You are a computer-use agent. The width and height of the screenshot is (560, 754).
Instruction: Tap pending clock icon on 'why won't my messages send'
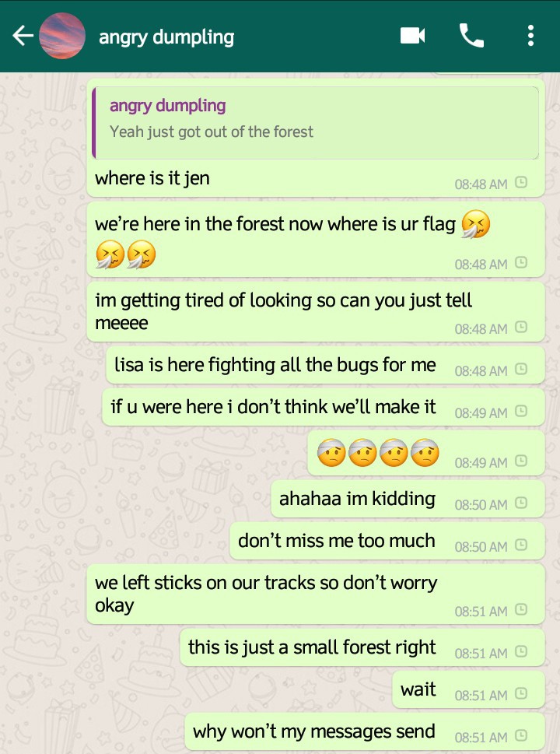pos(521,736)
